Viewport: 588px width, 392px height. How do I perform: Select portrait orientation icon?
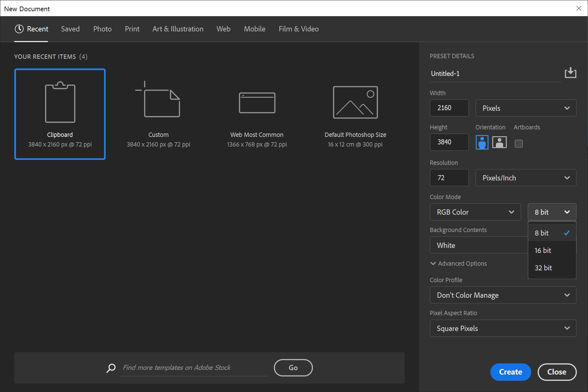click(482, 142)
